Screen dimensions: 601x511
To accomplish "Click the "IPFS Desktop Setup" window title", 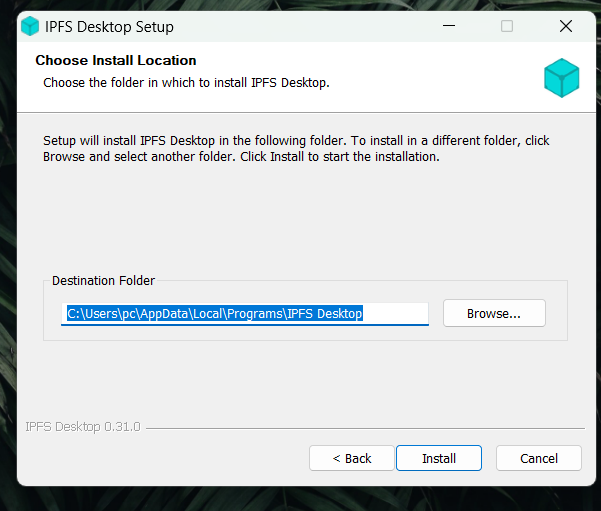I will pos(109,27).
